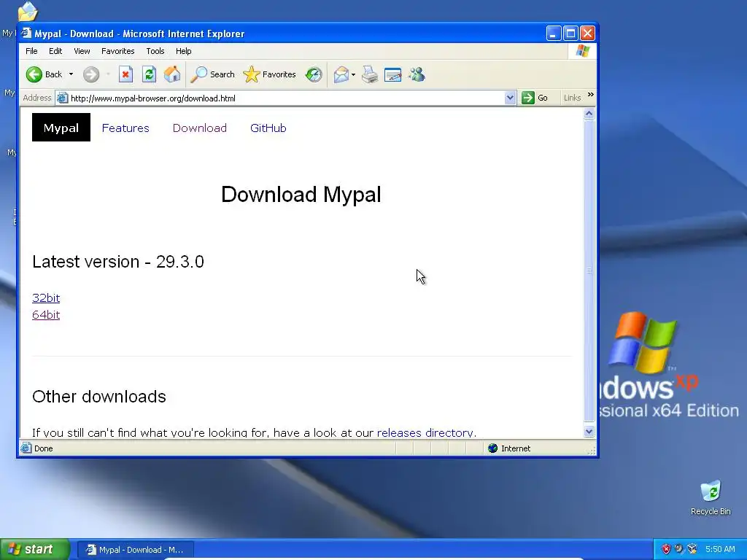Viewport: 747px width, 560px height.
Task: Download the 32bit version link
Action: point(46,297)
